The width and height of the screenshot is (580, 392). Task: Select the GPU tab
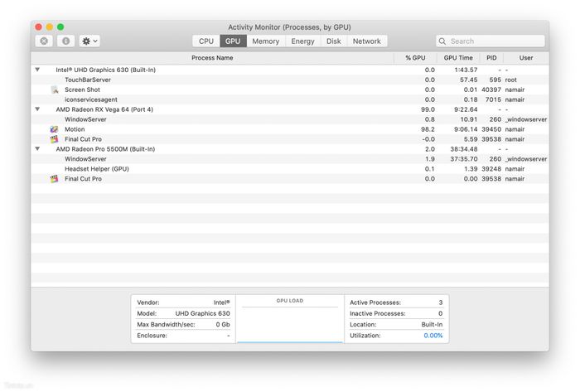(x=233, y=41)
